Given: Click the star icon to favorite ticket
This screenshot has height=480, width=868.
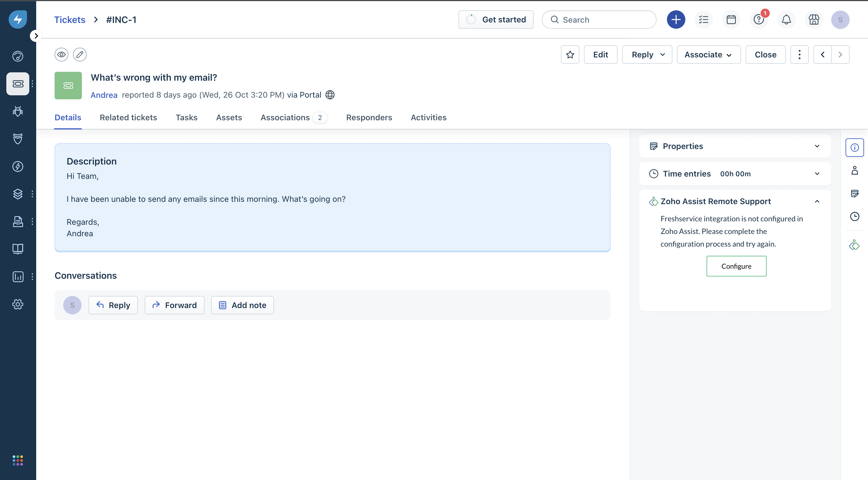Looking at the screenshot, I should (570, 55).
